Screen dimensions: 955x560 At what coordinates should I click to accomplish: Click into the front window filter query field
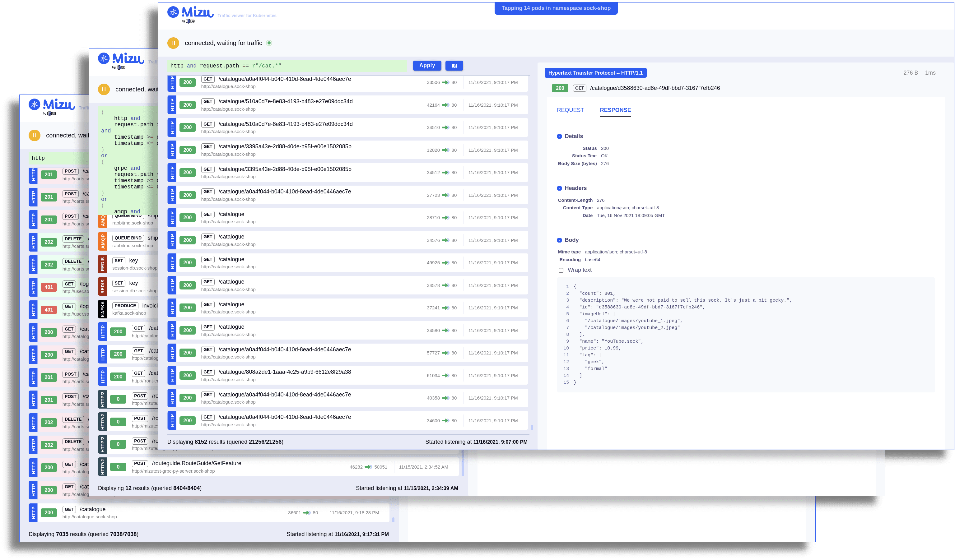[x=287, y=66]
